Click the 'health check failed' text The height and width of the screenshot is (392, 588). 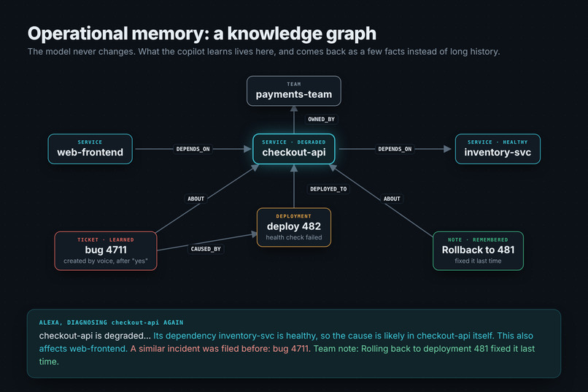click(x=293, y=237)
